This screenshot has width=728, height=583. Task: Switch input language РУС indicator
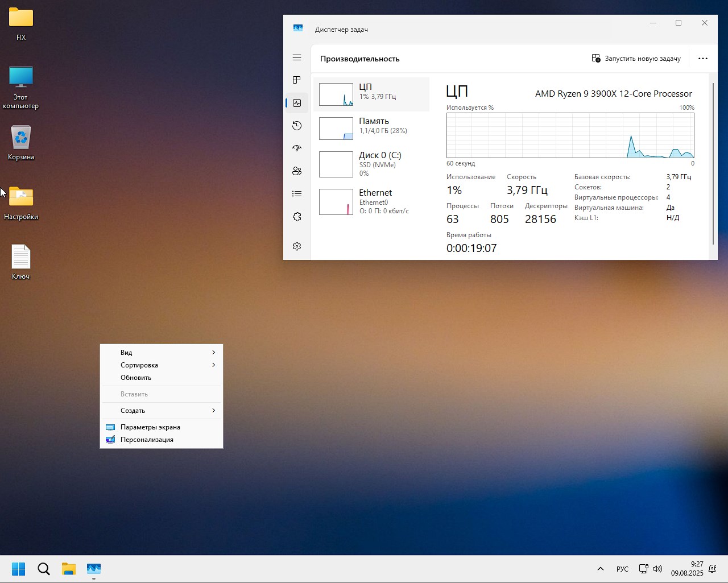[622, 569]
